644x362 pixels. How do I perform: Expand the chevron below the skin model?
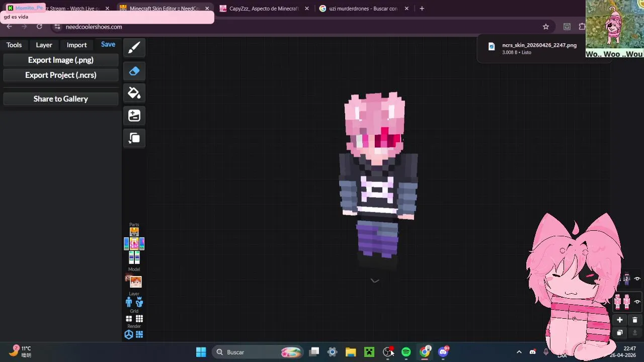[375, 281]
